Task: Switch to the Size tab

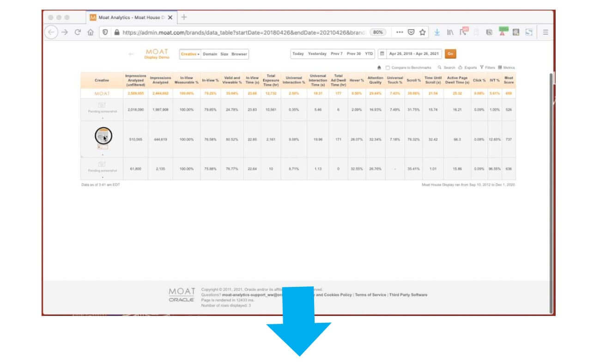Action: pos(224,54)
